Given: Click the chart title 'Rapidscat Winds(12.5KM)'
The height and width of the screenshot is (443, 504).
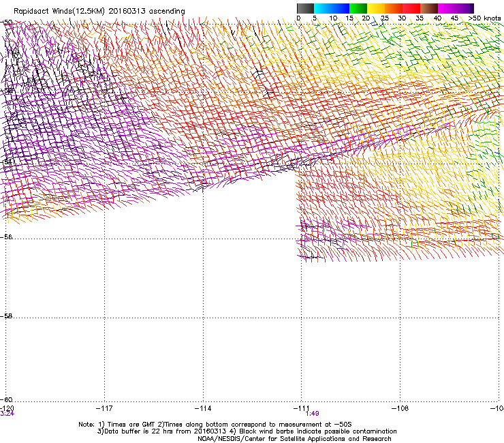Looking at the screenshot, I should coord(59,12).
